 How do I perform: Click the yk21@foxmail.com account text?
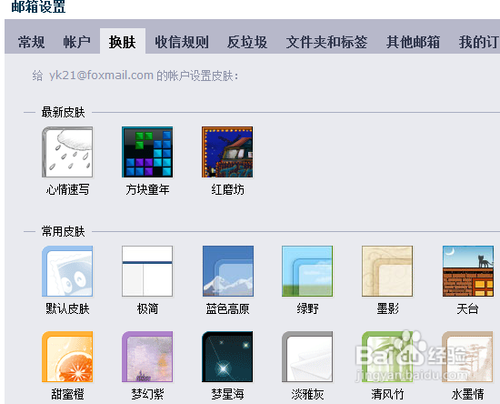tap(101, 75)
